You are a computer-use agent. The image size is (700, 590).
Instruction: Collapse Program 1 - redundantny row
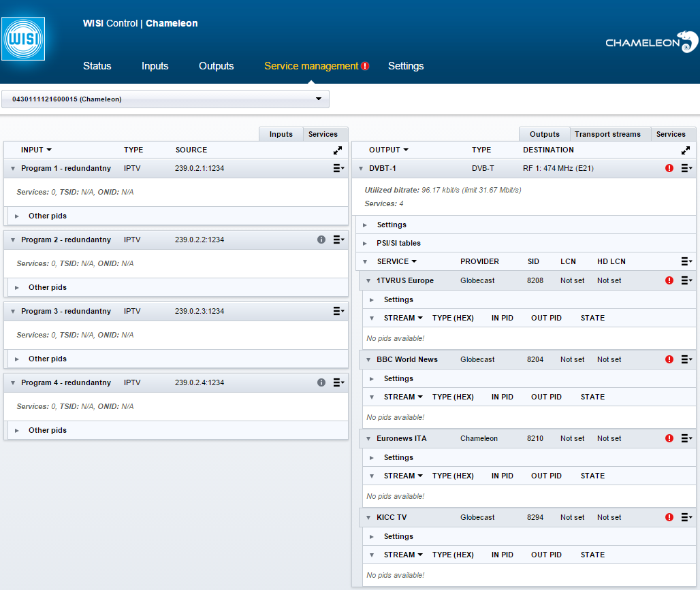click(13, 169)
